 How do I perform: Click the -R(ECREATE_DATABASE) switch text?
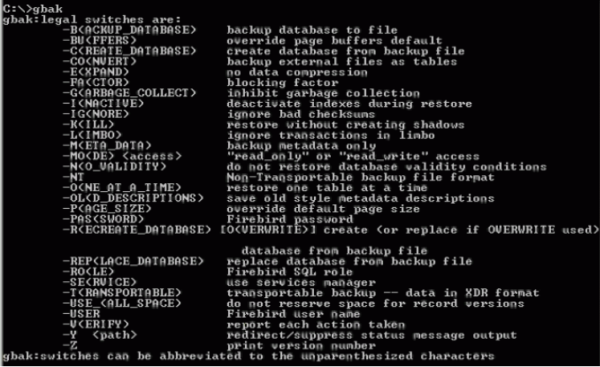pos(137,230)
